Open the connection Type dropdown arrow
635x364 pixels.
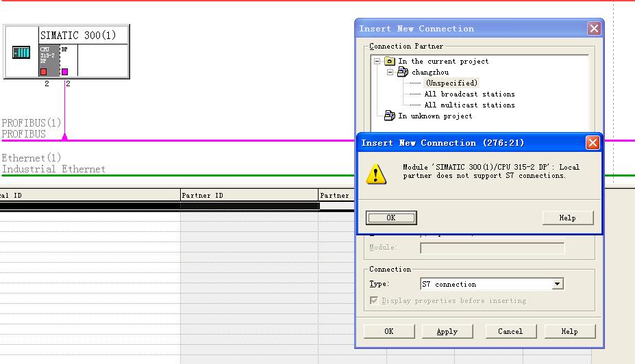coord(557,284)
